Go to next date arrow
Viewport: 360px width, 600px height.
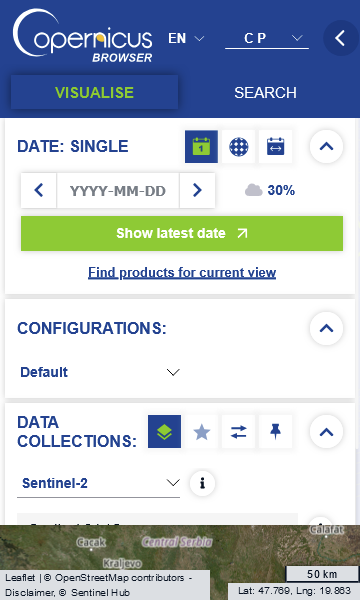(x=197, y=190)
